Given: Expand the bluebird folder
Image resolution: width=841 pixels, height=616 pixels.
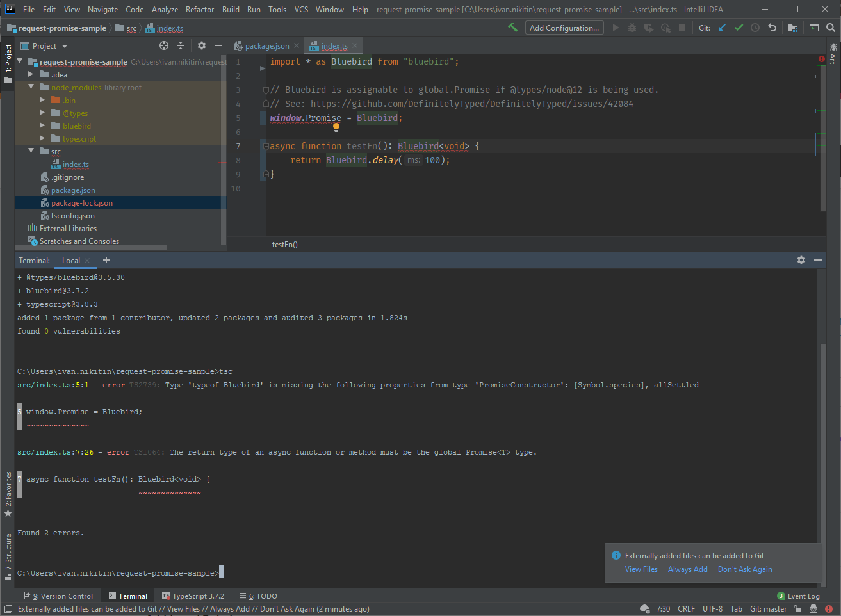Looking at the screenshot, I should click(x=42, y=126).
